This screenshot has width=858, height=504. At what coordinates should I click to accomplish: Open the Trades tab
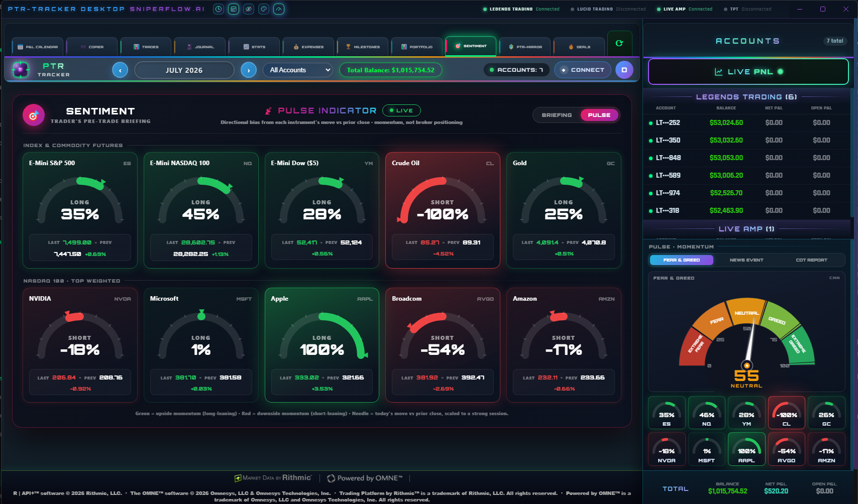[x=146, y=47]
